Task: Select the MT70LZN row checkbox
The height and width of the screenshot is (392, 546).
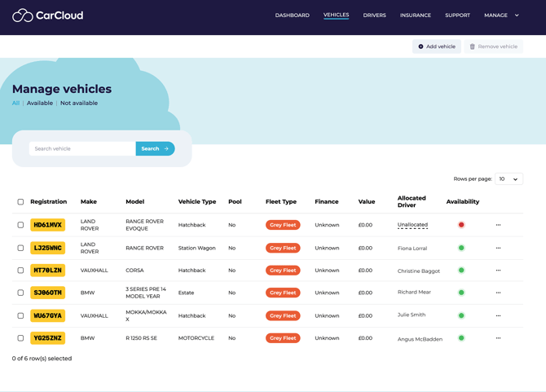Action: pyautogui.click(x=20, y=270)
